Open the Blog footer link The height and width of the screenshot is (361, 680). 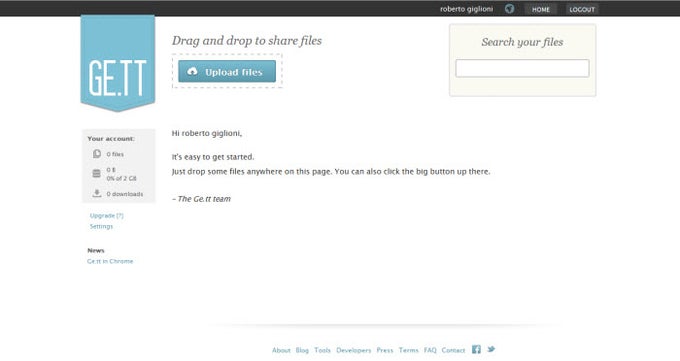click(302, 350)
